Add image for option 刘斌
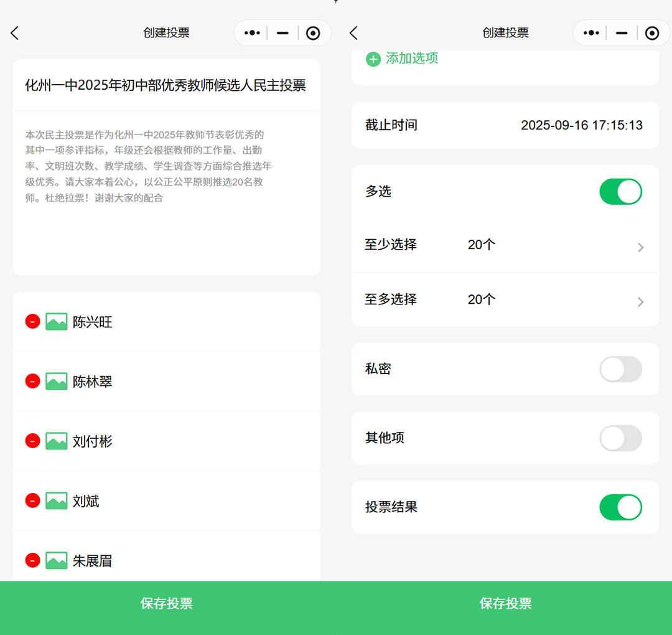 tap(57, 501)
